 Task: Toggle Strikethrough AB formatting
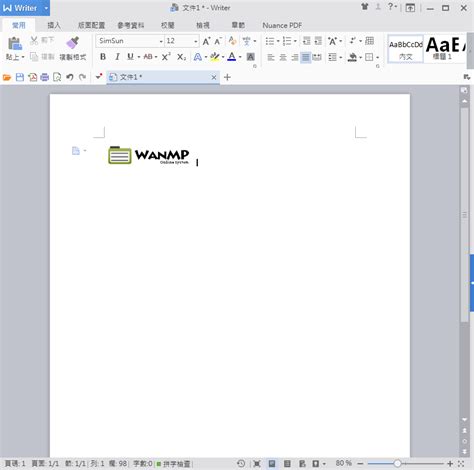click(x=148, y=57)
